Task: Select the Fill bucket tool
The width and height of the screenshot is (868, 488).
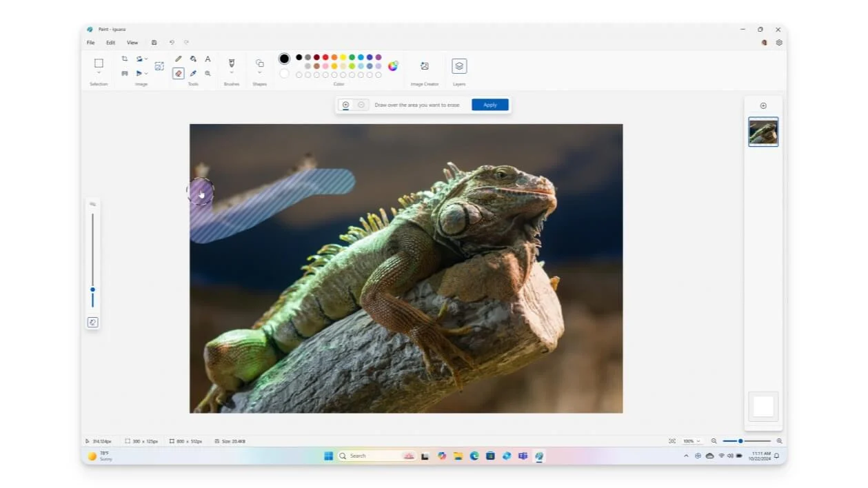Action: click(x=193, y=59)
